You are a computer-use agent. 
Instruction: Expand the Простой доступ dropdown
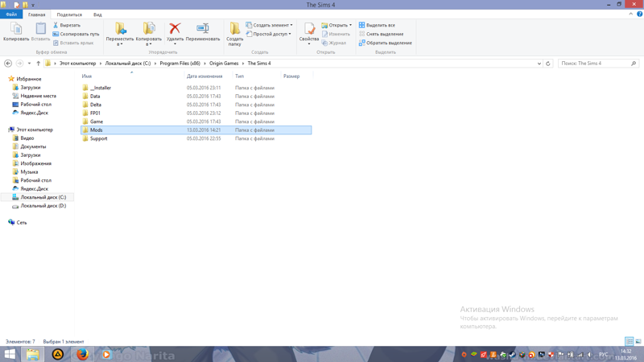click(x=290, y=34)
